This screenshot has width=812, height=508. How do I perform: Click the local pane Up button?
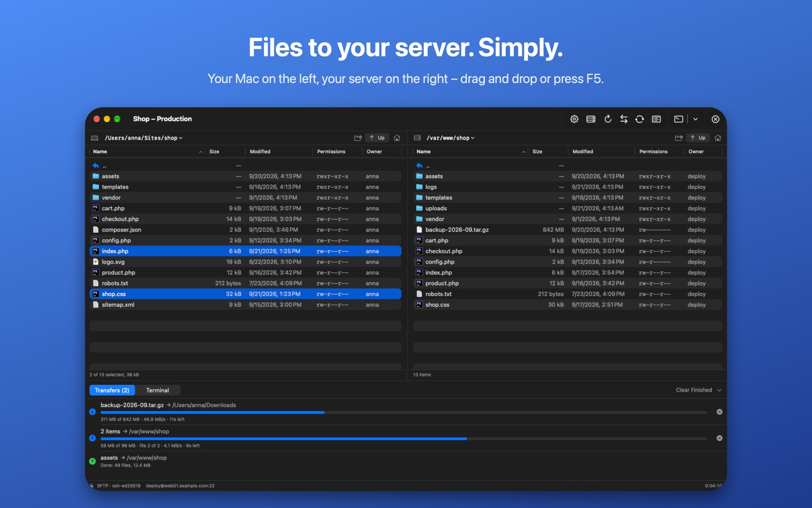(377, 138)
